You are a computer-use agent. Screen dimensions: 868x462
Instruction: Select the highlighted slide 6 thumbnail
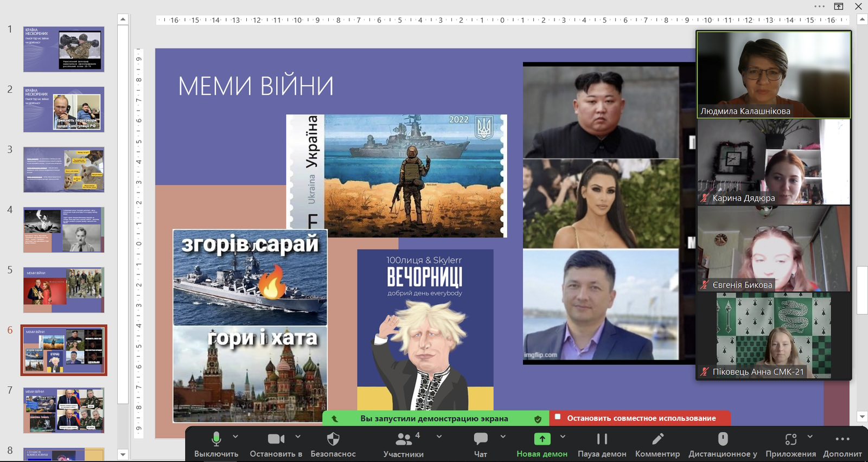[64, 350]
